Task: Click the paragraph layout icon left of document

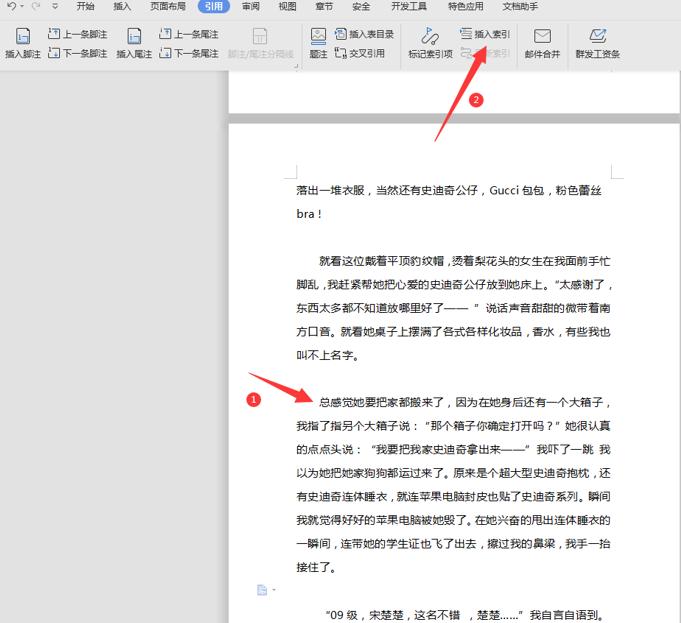Action: coord(262,590)
